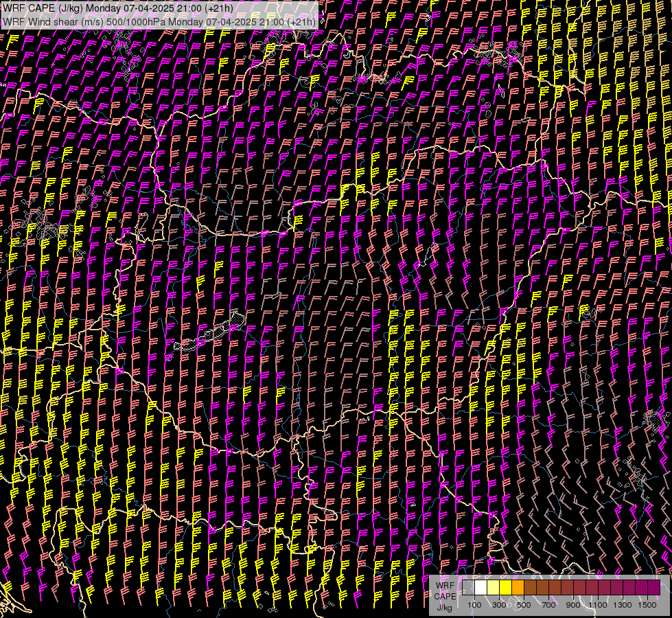Click the legend value 1500
Viewport: 672px width, 618px height.
647,605
